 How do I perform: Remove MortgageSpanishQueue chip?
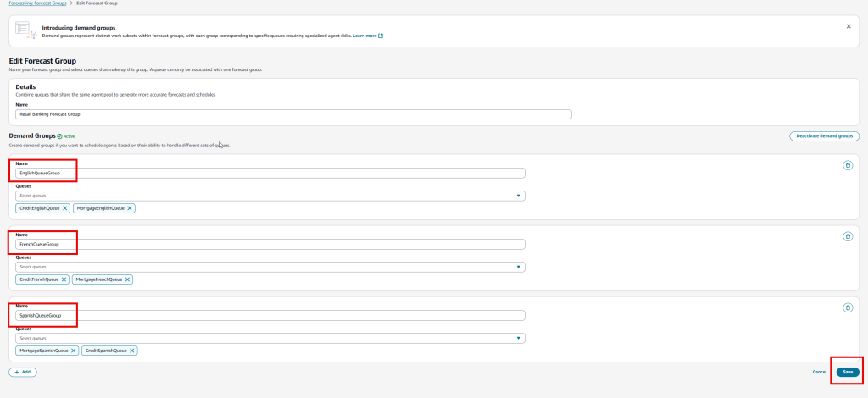[x=74, y=351]
